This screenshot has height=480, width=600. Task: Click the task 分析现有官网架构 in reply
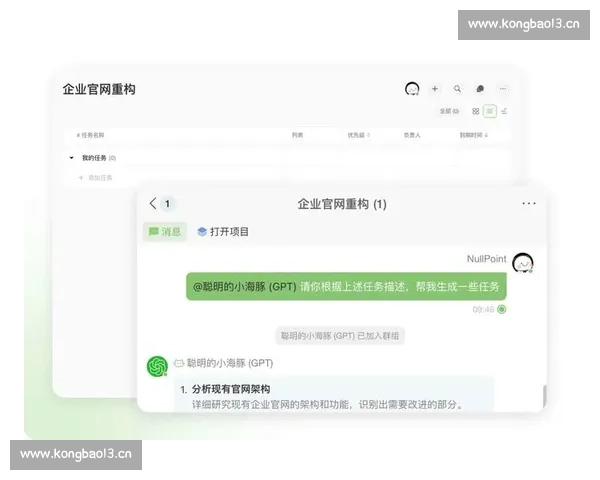point(231,389)
